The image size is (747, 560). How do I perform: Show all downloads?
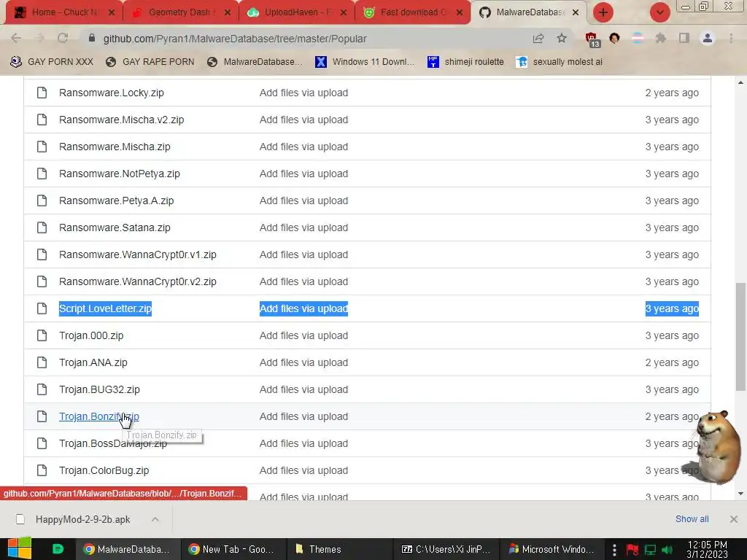click(692, 519)
